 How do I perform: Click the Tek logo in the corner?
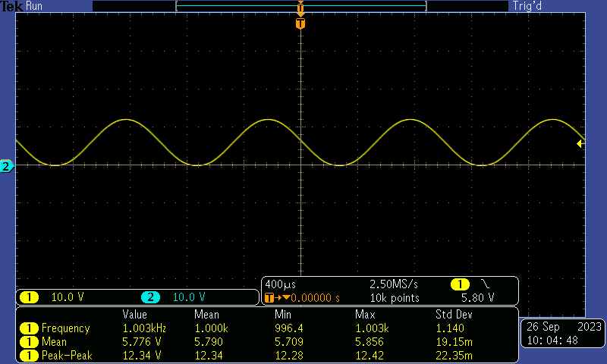(x=11, y=6)
